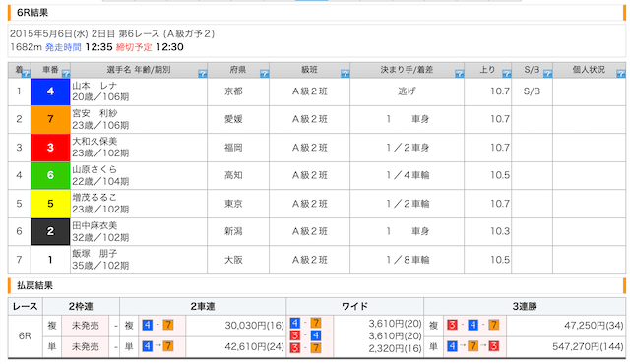Click 30,030円(16) payout amount
The width and height of the screenshot is (630, 364).
254,325
